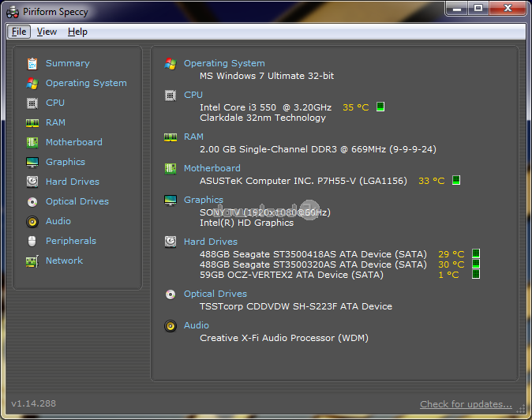Go to Operating System section in sidebar

click(86, 83)
